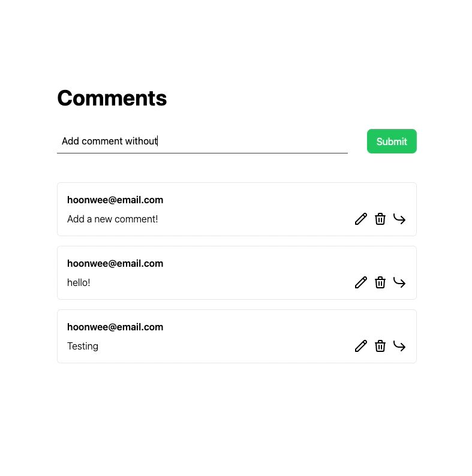Reply to the 'Add a new comment!' comment

399,219
